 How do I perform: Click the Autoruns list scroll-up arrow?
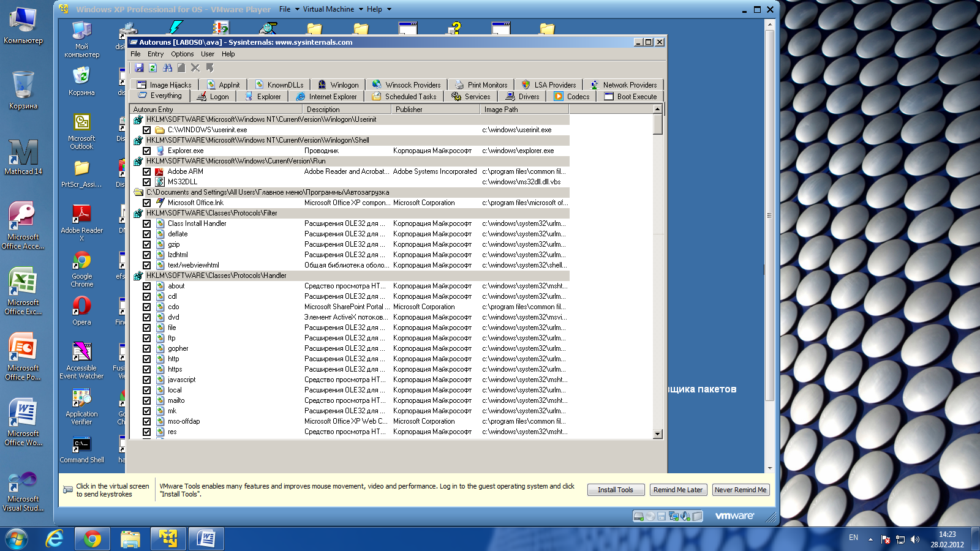658,109
